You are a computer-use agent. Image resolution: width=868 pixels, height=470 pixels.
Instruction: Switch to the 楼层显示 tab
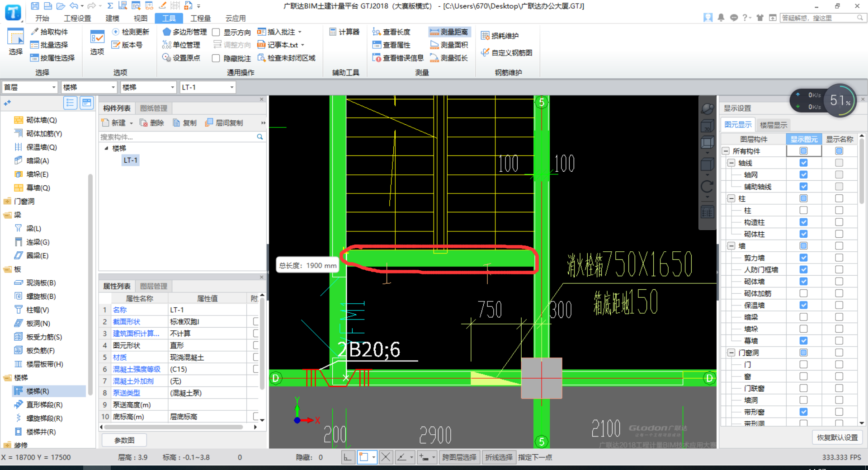pyautogui.click(x=774, y=125)
